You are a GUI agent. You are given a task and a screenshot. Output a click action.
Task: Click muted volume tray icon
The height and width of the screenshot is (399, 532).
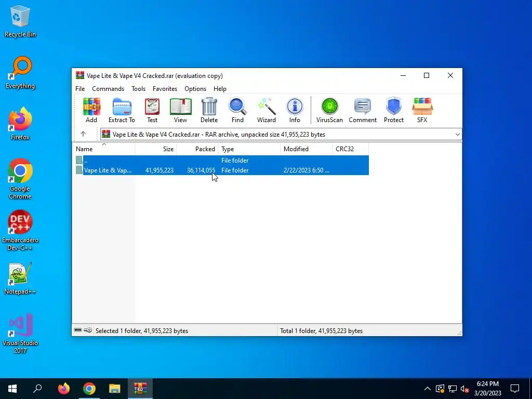coord(465,389)
